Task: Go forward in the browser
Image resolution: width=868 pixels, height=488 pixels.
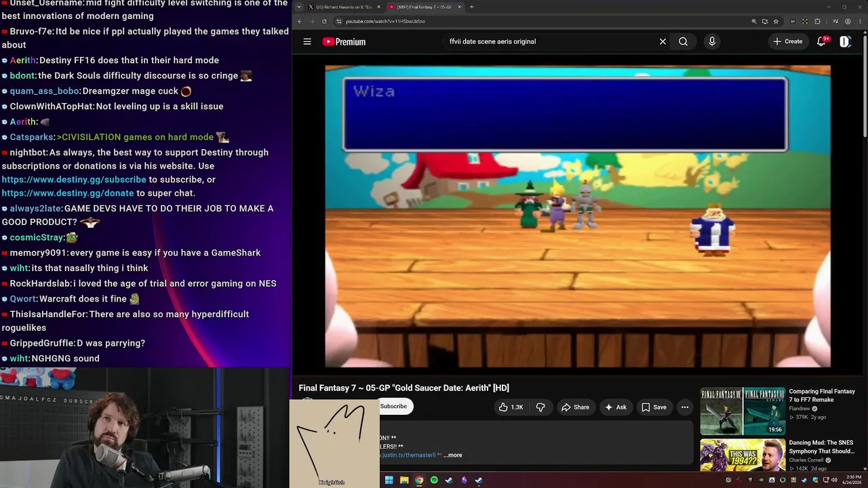Action: coord(312,21)
